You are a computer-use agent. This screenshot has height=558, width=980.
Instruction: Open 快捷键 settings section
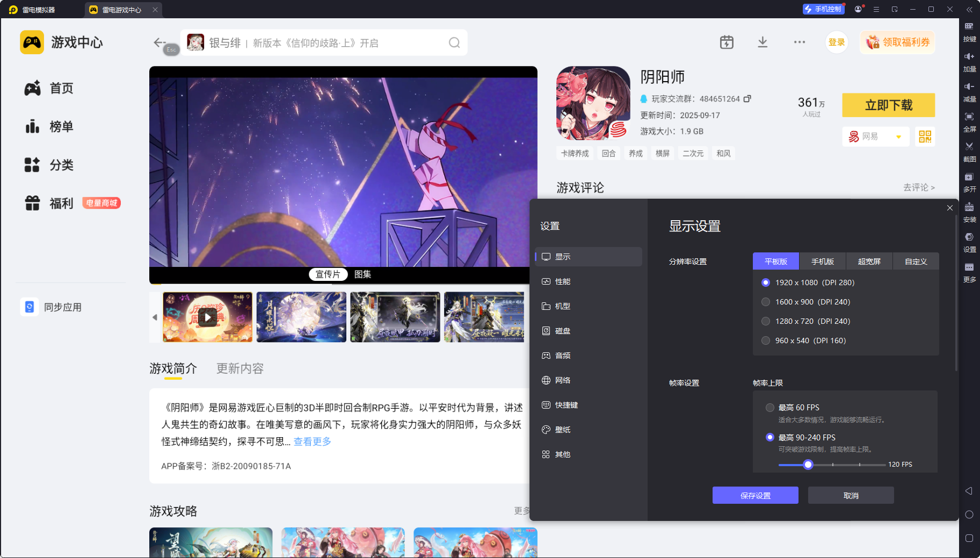[589, 405]
